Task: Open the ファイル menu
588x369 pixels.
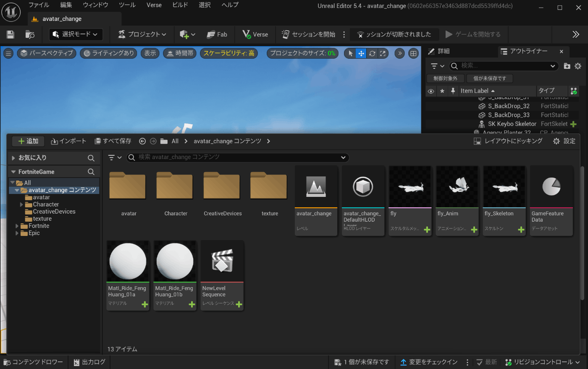Action: click(39, 5)
